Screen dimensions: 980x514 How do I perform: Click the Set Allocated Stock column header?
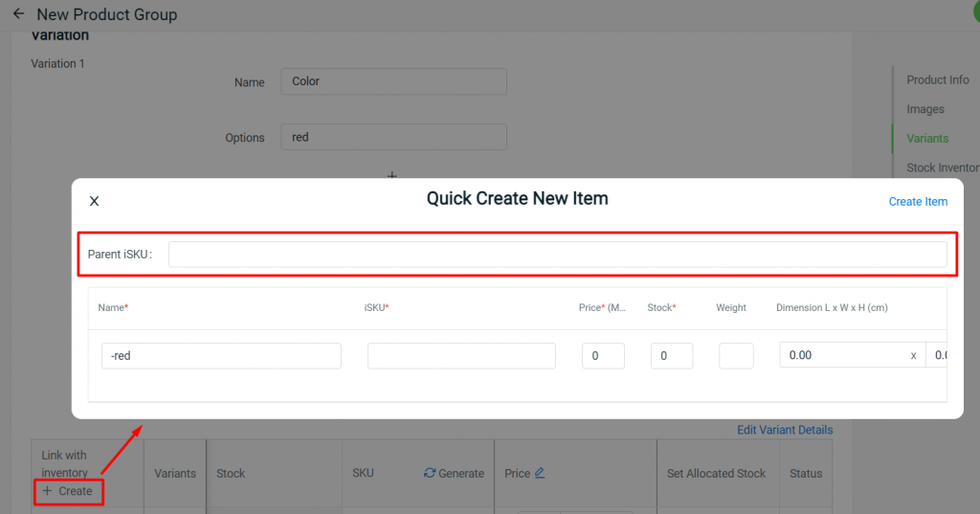point(716,474)
